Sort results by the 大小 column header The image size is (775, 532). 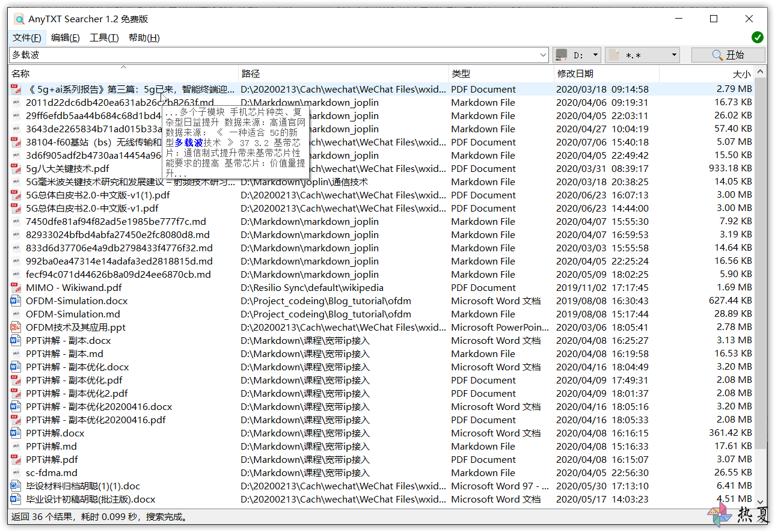point(706,74)
